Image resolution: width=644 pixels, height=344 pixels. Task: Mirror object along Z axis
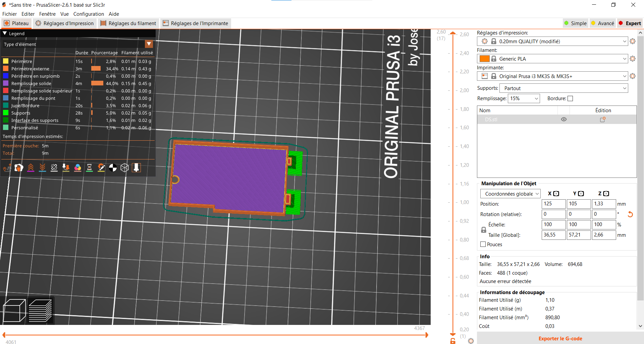pyautogui.click(x=606, y=194)
